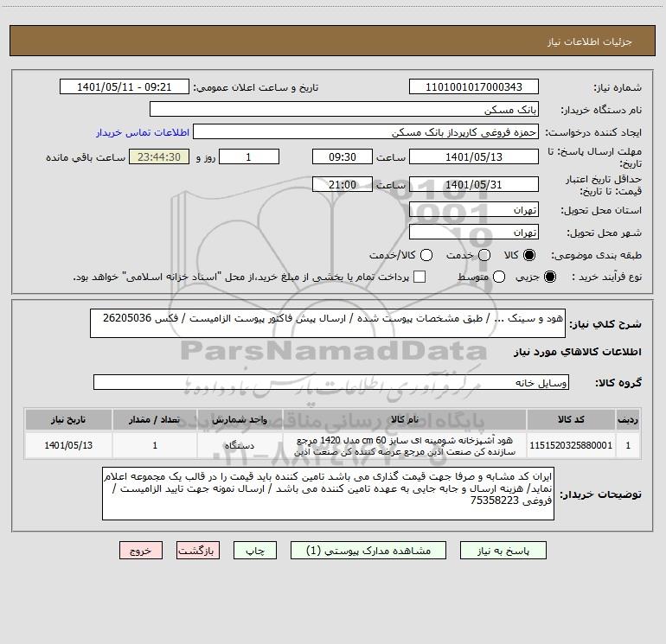Click the خروج exit button
666x644 pixels.
click(x=141, y=551)
